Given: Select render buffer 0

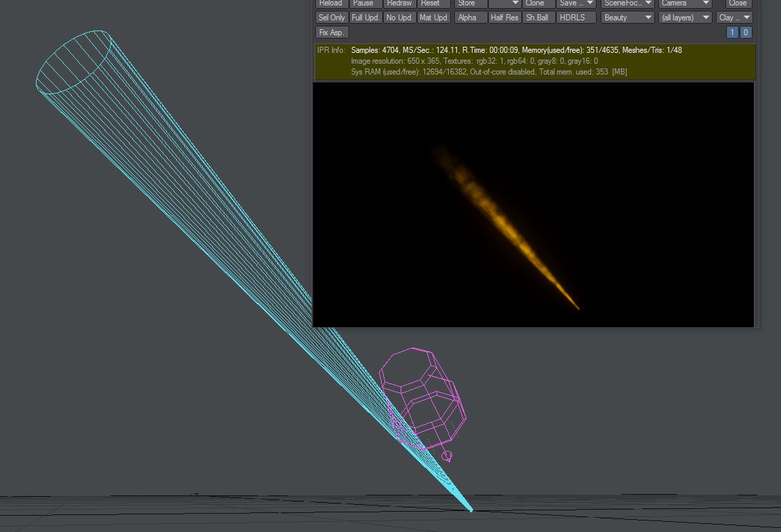Looking at the screenshot, I should (x=746, y=33).
